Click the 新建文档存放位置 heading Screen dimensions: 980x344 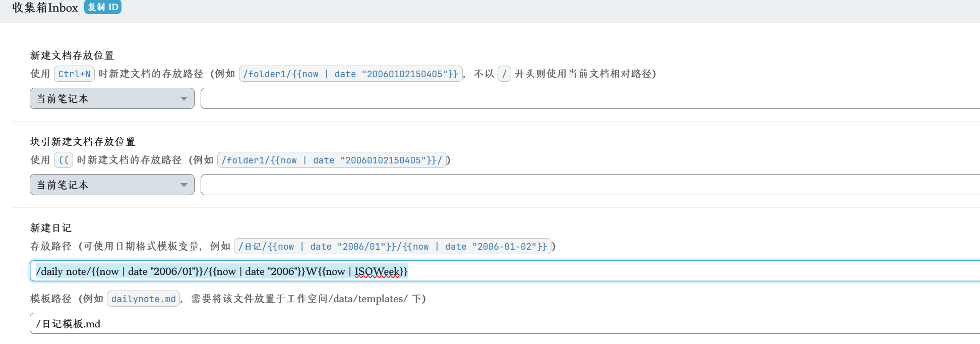pos(72,55)
